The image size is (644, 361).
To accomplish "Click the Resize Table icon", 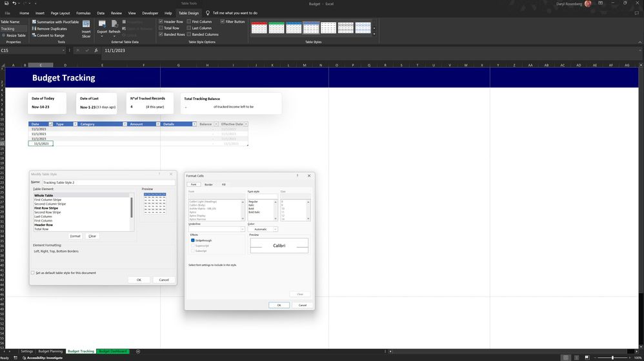I will [x=4, y=35].
